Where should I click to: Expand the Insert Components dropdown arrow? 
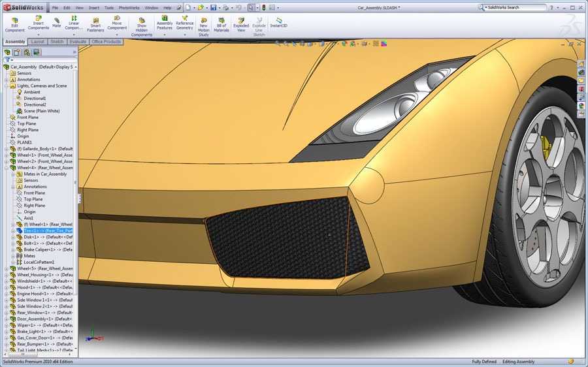coord(39,35)
